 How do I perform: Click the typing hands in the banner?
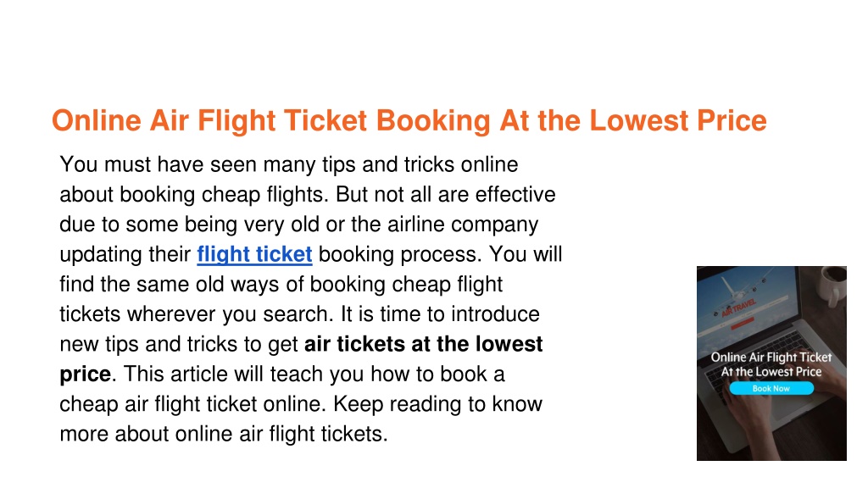[x=752, y=411]
